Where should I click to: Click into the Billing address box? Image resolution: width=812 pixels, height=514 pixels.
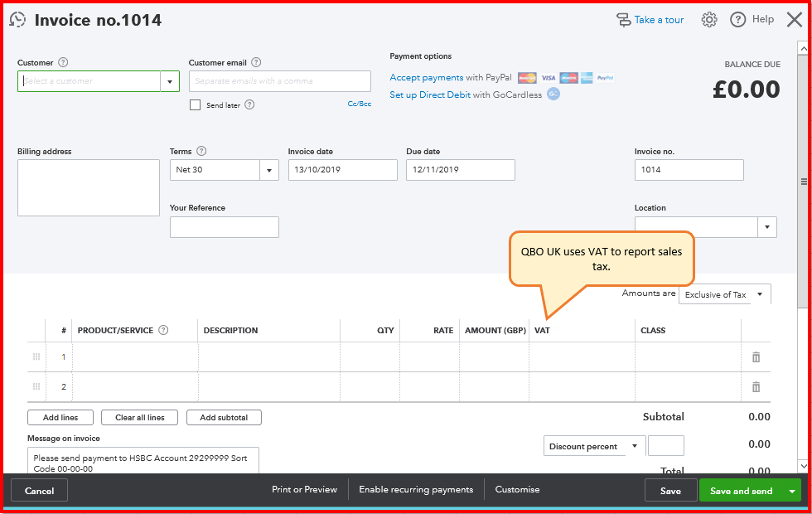pyautogui.click(x=89, y=187)
